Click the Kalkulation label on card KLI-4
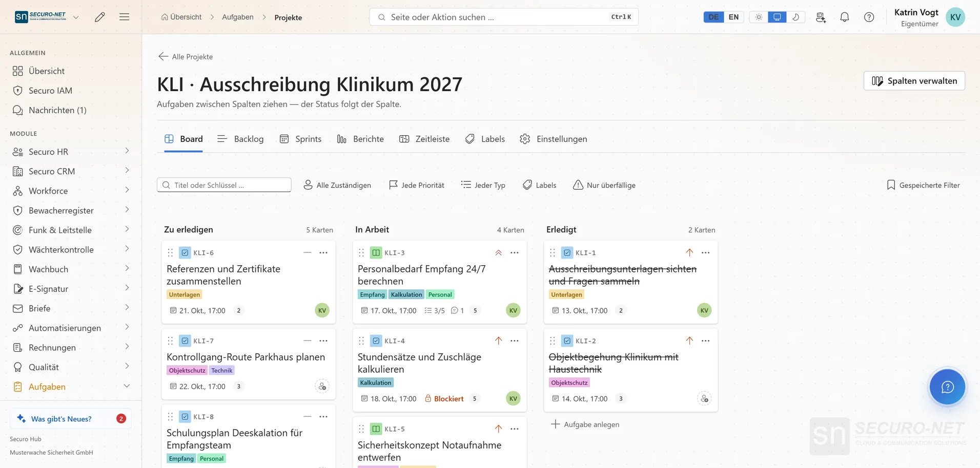This screenshot has height=468, width=980. (376, 382)
